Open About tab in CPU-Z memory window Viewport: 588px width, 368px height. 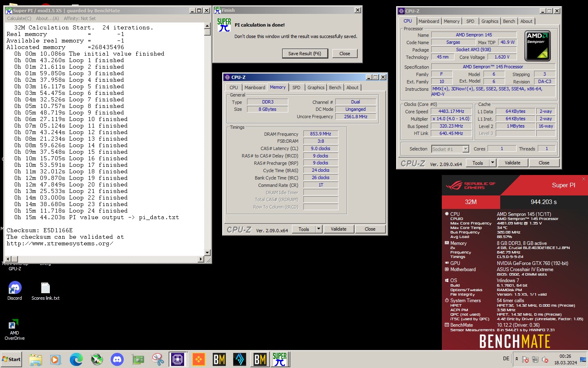click(352, 88)
